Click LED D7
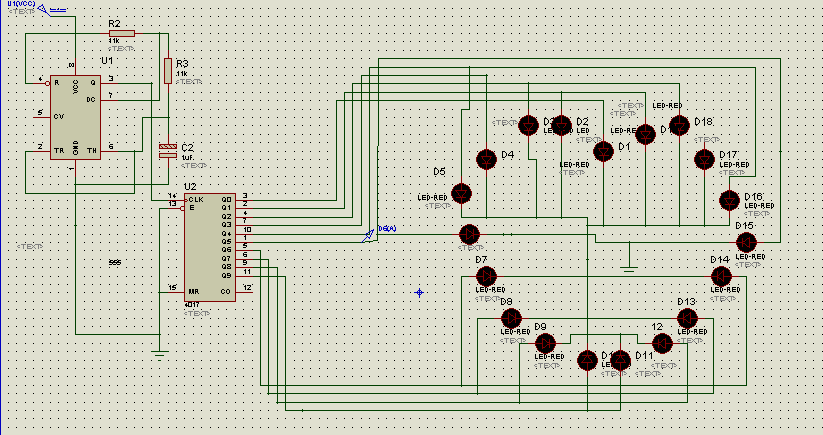 486,276
